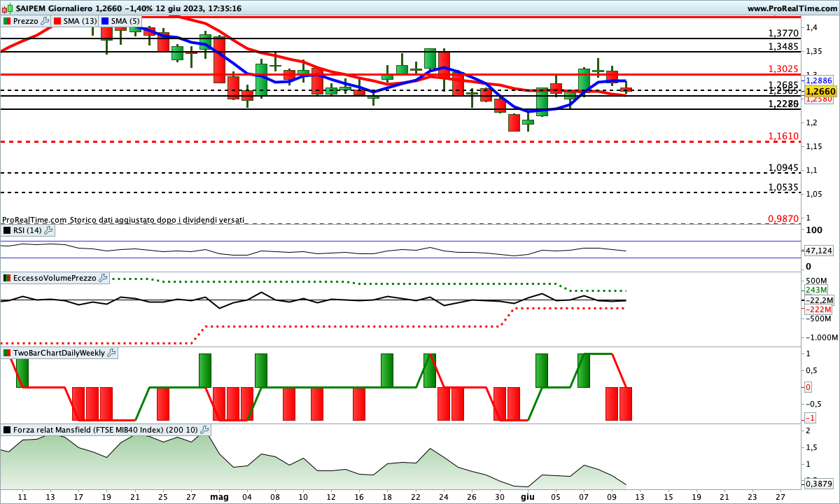Open TwoBarChartDailyWeekly wrench settings icon
The width and height of the screenshot is (840, 504).
(x=112, y=353)
